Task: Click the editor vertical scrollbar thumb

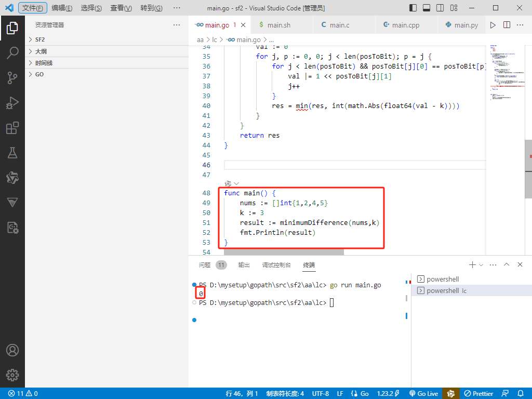Action: pyautogui.click(x=528, y=169)
